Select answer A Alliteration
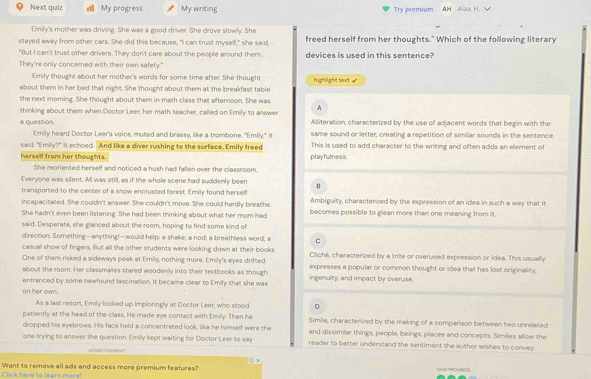 (x=436, y=132)
